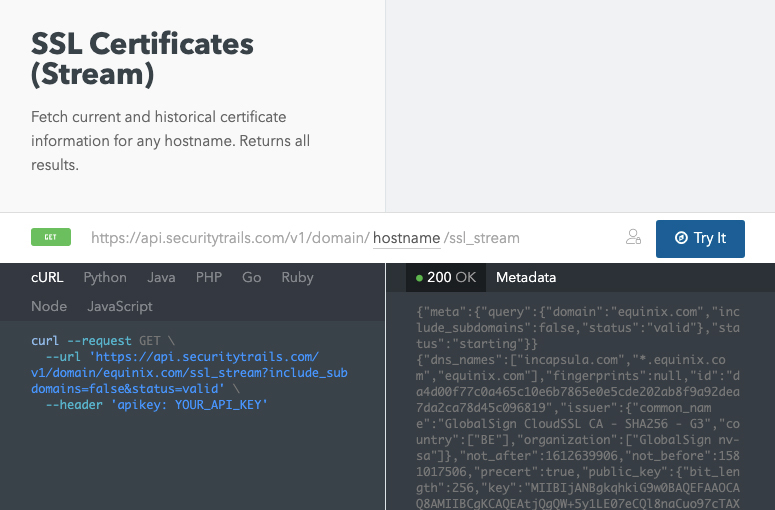775x510 pixels.
Task: View the 200 OK response tab
Action: 446,277
